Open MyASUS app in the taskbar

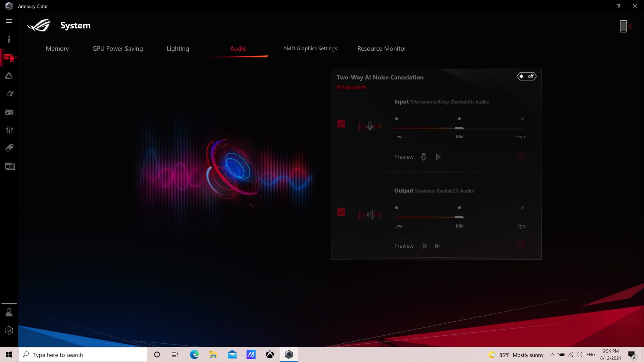coord(251,354)
